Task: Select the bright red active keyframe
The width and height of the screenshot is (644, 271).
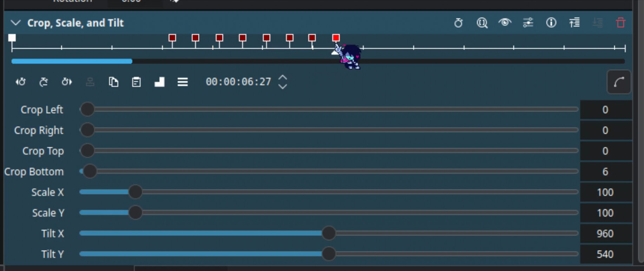Action: [x=336, y=38]
